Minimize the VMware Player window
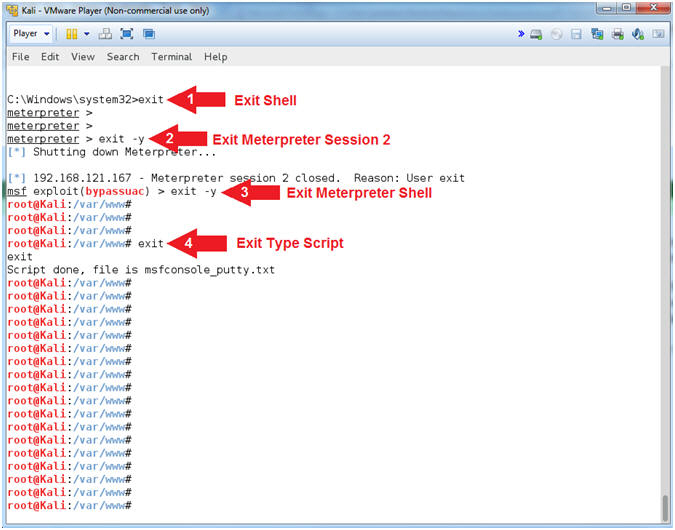This screenshot has height=530, width=675. click(x=607, y=8)
